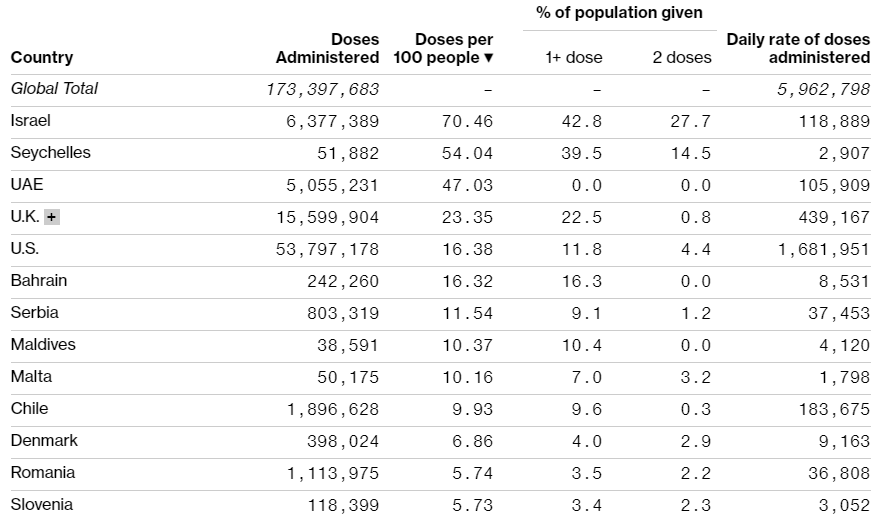Sort by Doses Administered column header
Screen dimensions: 879x521
pos(328,49)
